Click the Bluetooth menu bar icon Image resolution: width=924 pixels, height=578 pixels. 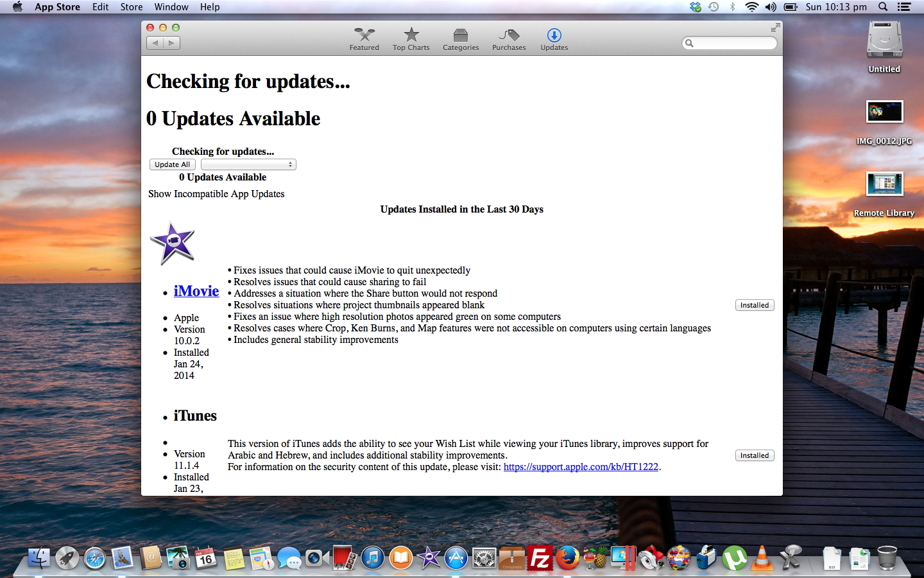pos(732,7)
